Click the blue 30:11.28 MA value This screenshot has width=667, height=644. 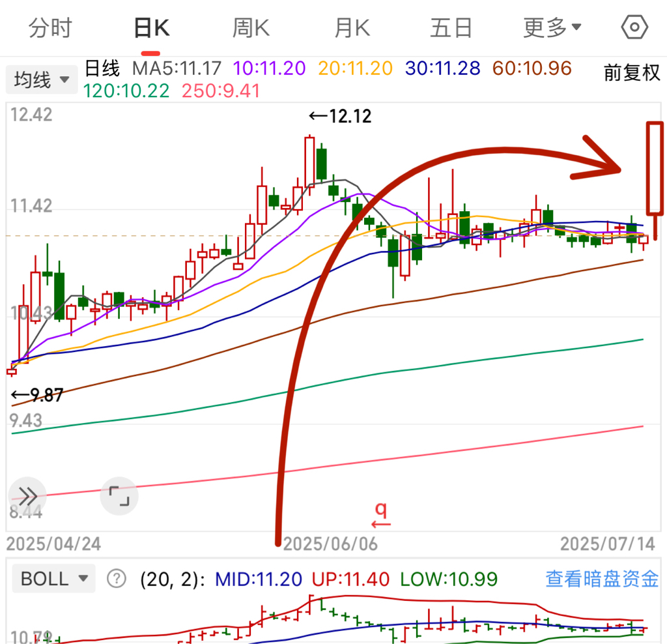coord(443,68)
